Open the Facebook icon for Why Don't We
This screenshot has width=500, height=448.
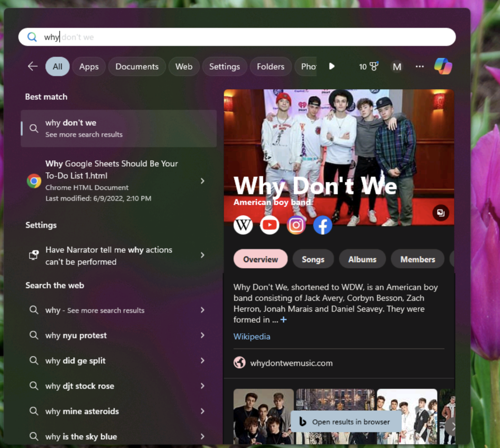click(x=322, y=224)
